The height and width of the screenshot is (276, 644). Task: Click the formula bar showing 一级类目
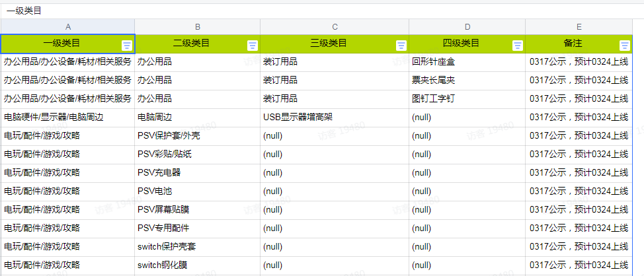tap(322, 11)
